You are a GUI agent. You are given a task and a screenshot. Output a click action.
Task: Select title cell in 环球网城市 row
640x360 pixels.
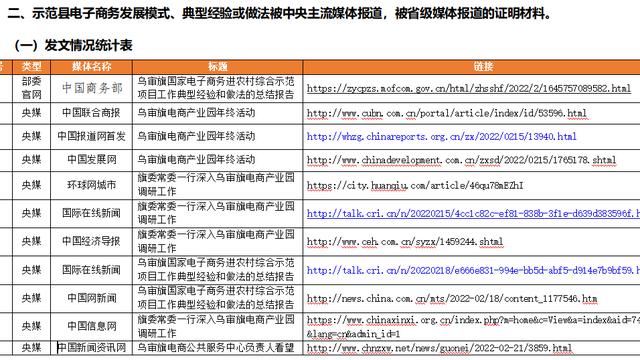coord(218,185)
